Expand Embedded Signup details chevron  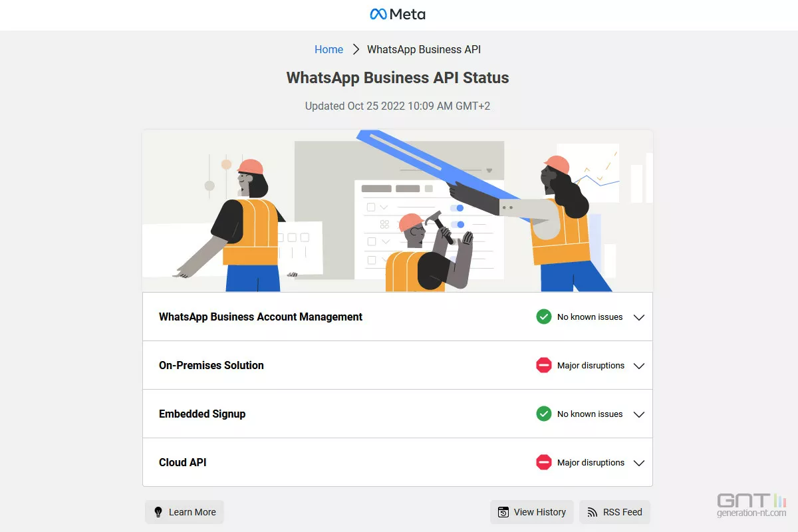pos(639,414)
